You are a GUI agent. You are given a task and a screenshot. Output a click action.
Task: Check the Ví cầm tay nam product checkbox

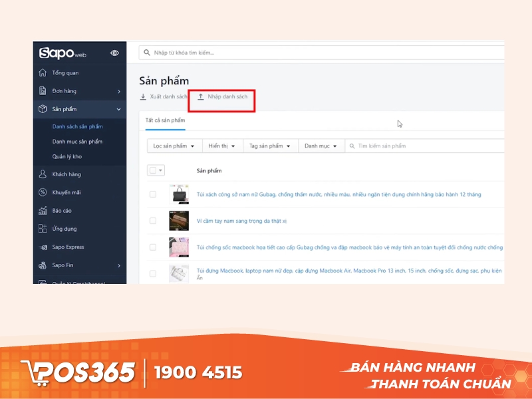pos(152,220)
